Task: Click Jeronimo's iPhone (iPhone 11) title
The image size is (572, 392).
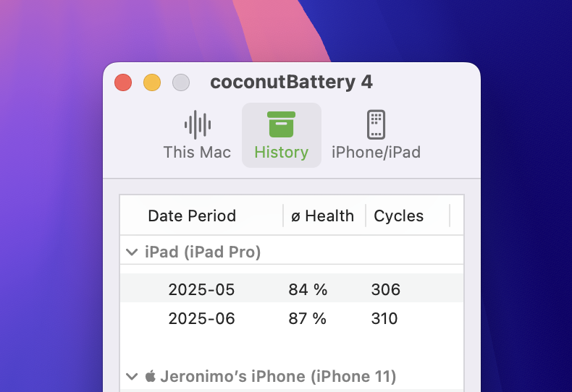Action: [278, 376]
